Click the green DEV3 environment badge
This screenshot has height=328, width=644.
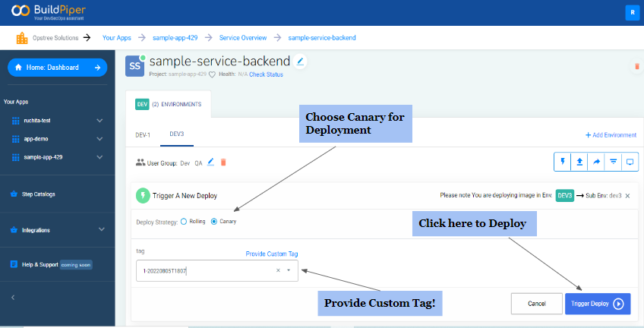pyautogui.click(x=565, y=196)
